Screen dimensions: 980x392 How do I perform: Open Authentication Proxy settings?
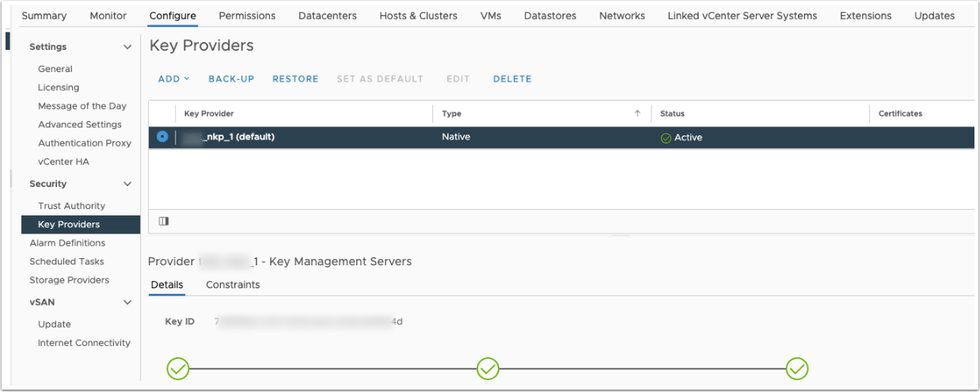[x=85, y=143]
